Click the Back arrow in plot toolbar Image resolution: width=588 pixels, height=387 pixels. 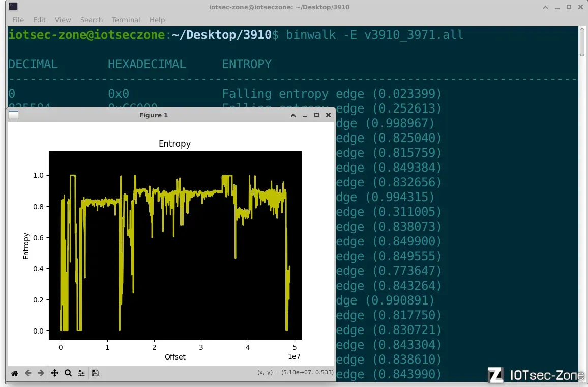pyautogui.click(x=28, y=373)
